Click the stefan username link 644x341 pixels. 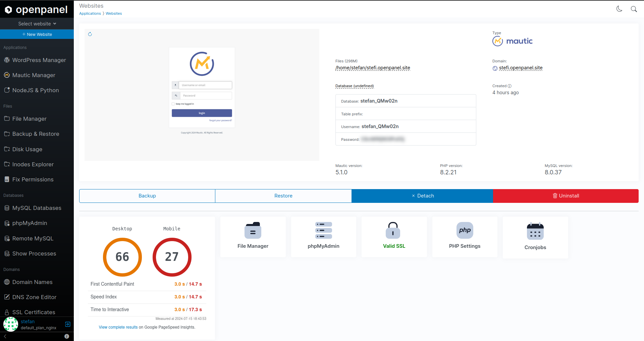pos(28,322)
